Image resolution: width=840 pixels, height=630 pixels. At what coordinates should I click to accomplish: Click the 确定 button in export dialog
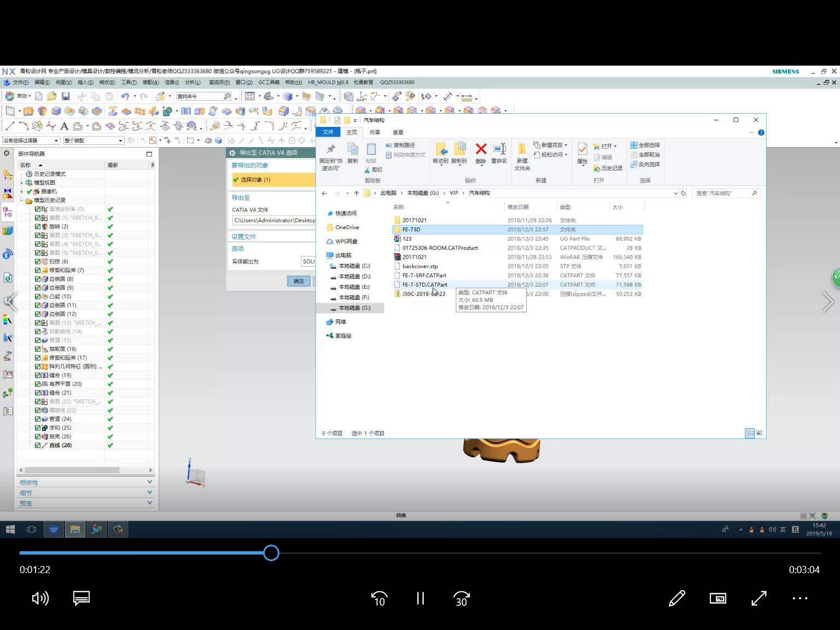pyautogui.click(x=299, y=281)
